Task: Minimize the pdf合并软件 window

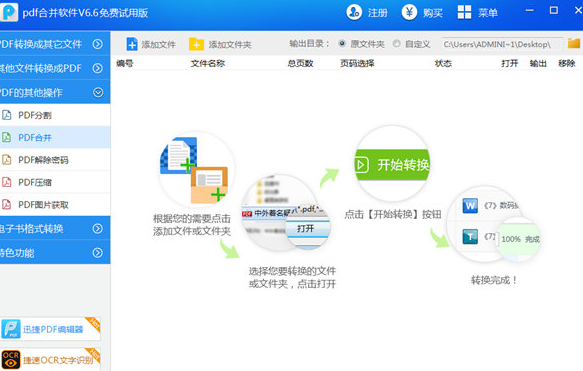Action: pyautogui.click(x=529, y=10)
